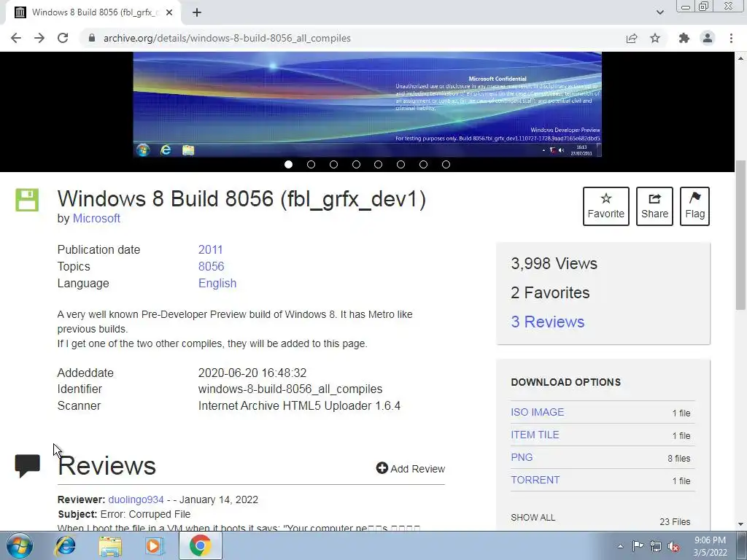Click the Reviews heading

point(107,465)
